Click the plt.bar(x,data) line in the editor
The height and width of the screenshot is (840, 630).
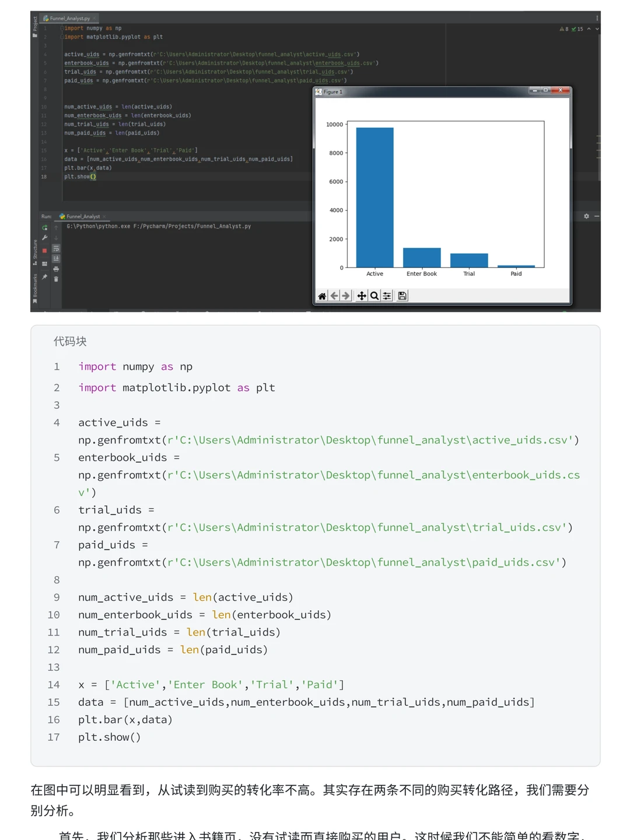[x=87, y=168]
